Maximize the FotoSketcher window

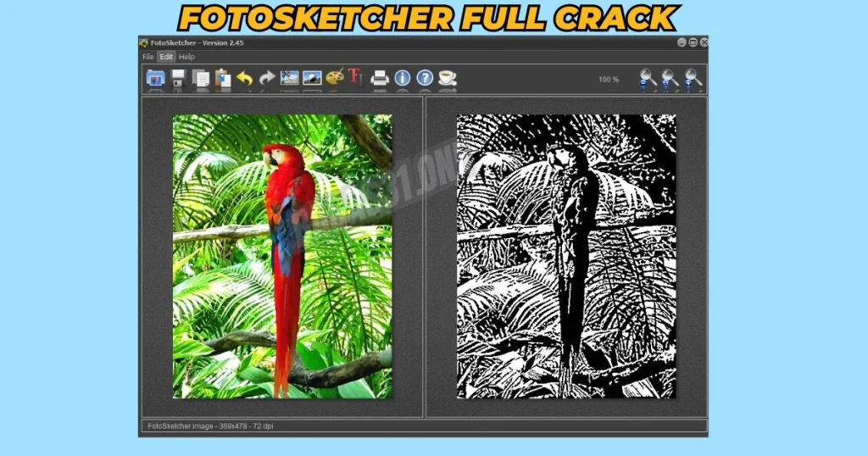pyautogui.click(x=693, y=42)
